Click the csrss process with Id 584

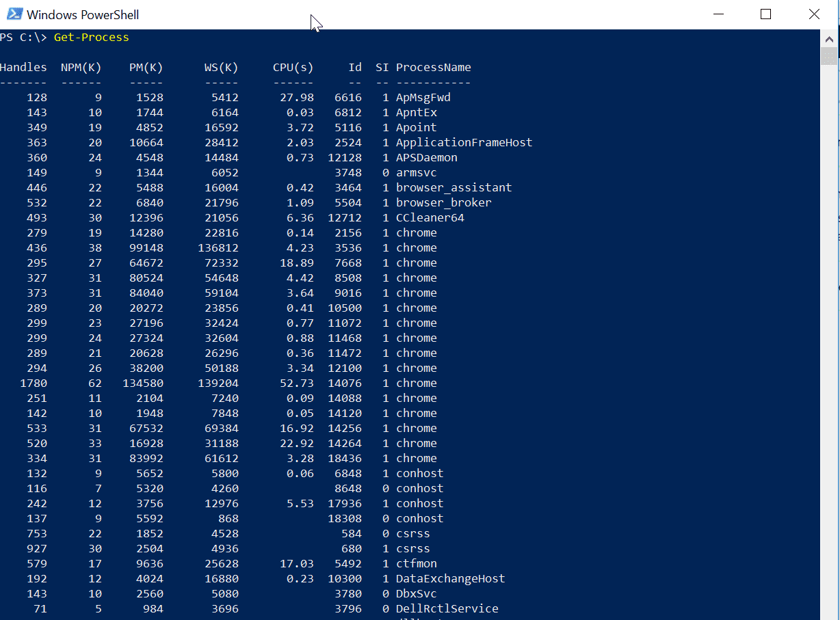click(412, 533)
